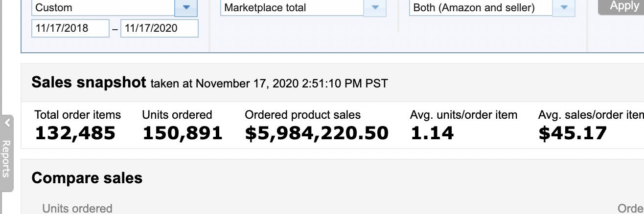Open the Custom date range dropdown arrow

[x=186, y=8]
